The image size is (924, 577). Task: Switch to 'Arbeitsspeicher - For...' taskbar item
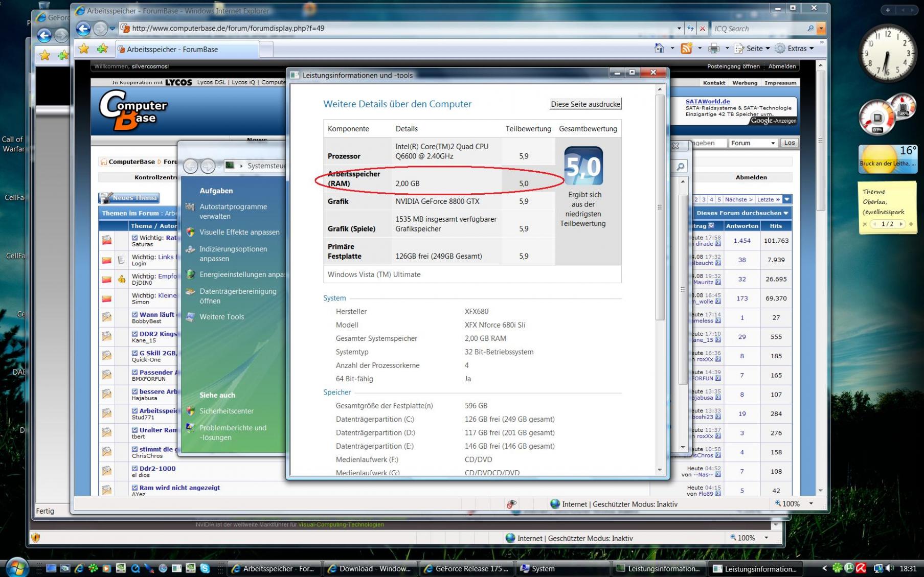274,568
